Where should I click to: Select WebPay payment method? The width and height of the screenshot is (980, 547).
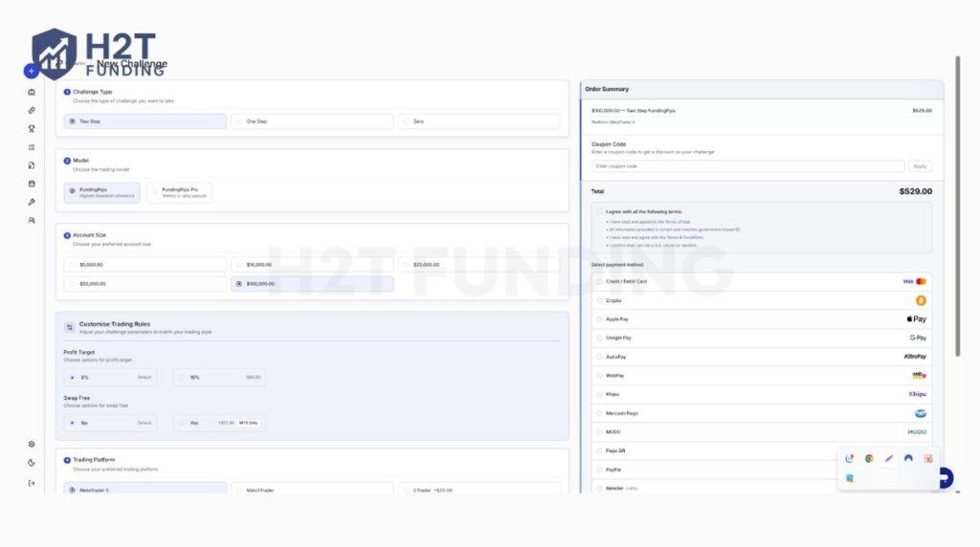coord(761,375)
